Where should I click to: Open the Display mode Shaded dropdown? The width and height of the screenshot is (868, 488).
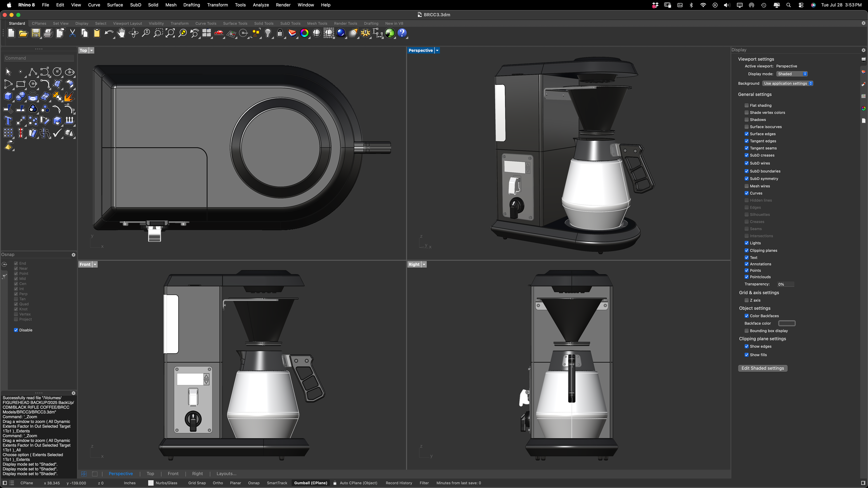[x=792, y=74]
